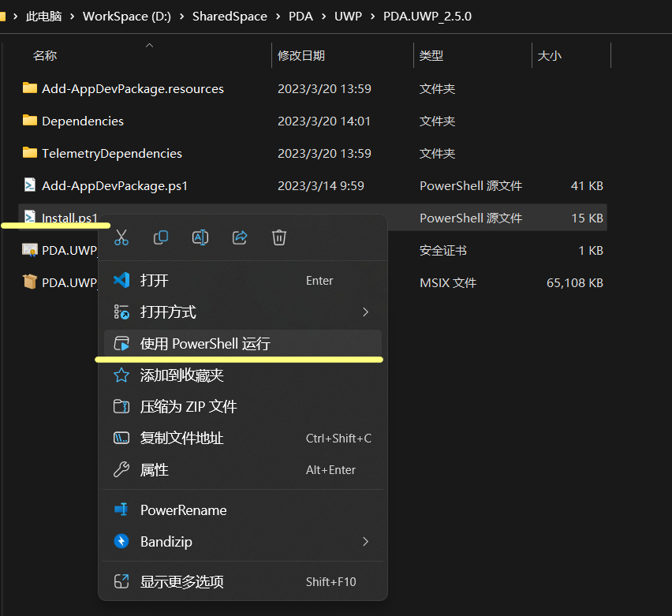672x616 pixels.
Task: Select 使用 PowerShell 运行
Action: click(243, 344)
